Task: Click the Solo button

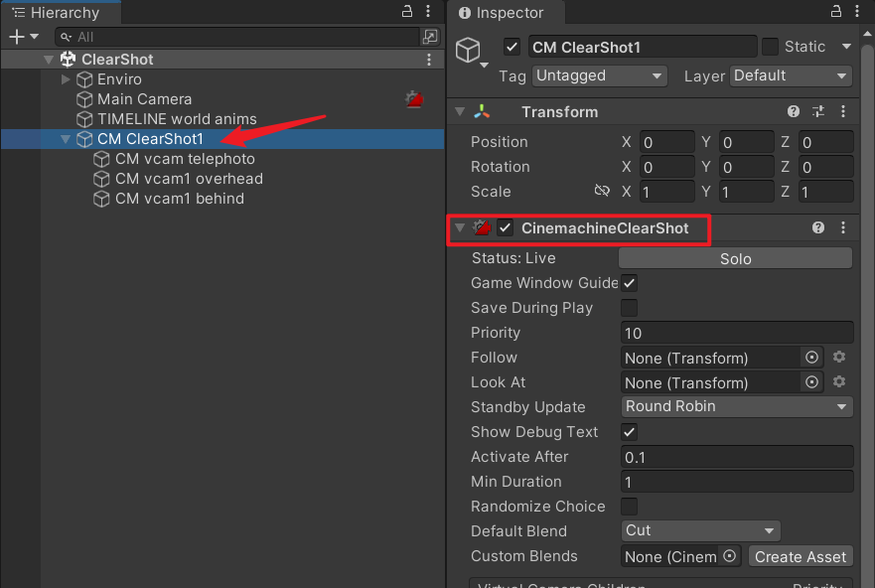Action: tap(736, 258)
